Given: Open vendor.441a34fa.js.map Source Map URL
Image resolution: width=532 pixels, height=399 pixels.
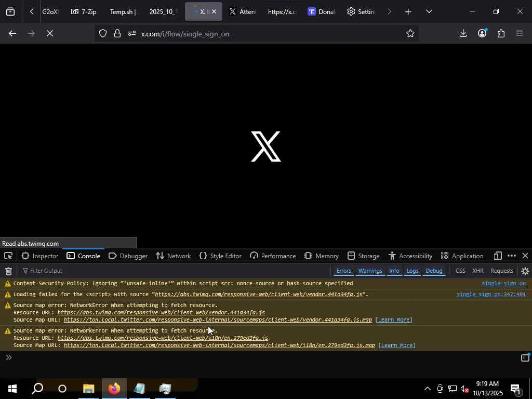Looking at the screenshot, I should pyautogui.click(x=218, y=320).
